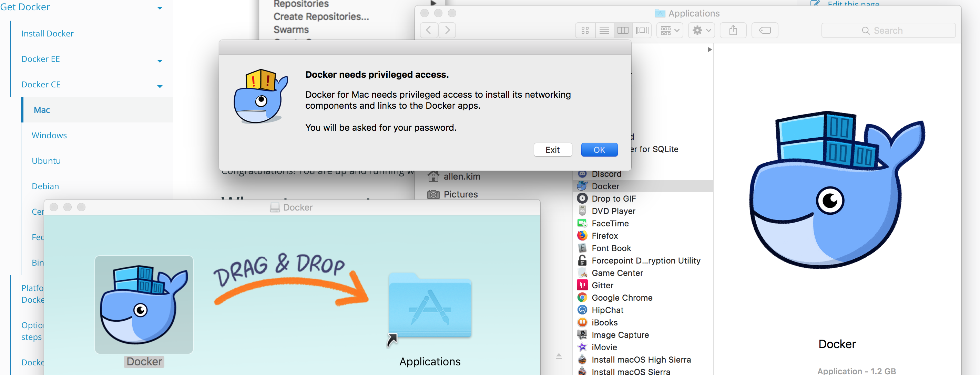Open Google Chrome from the Applications list
The image size is (980, 375).
(582, 298)
